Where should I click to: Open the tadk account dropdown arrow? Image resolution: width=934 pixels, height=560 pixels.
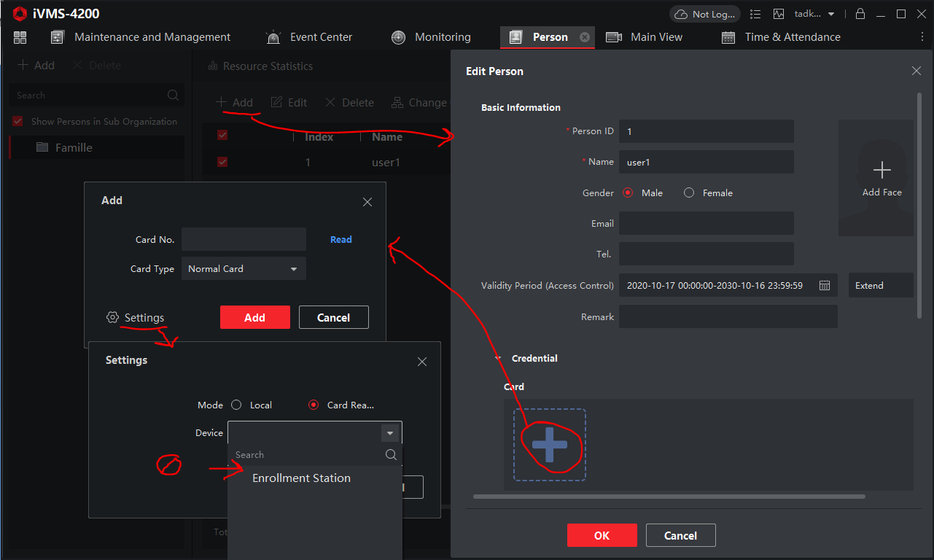click(830, 13)
